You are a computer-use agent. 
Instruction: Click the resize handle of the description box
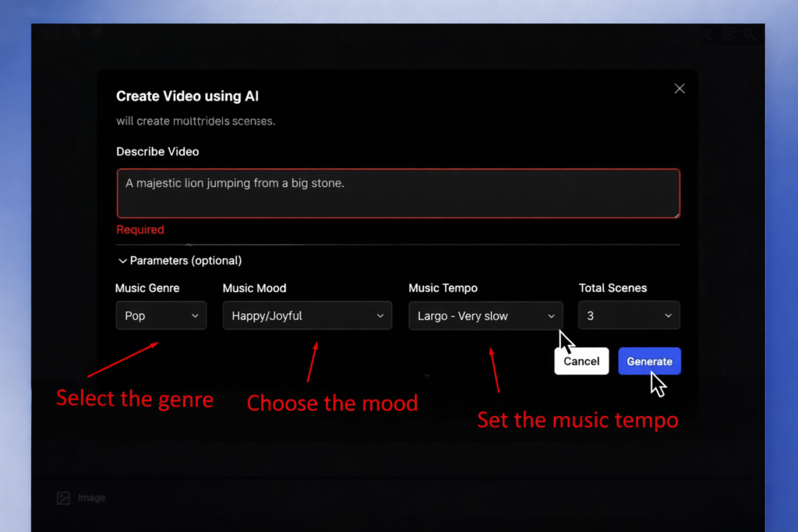676,213
